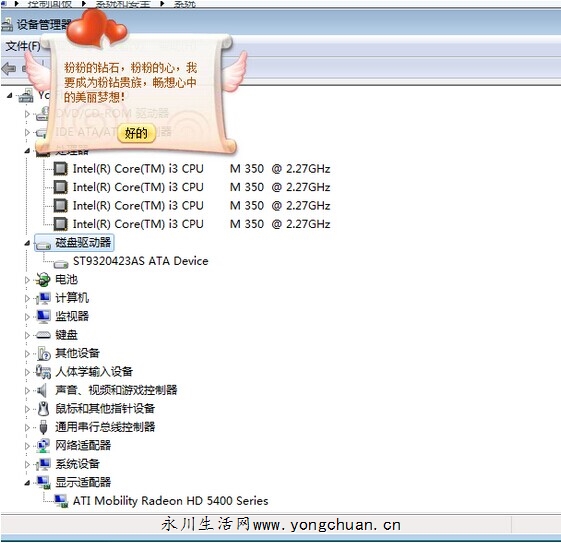Screen dimensions: 561x543
Task: Select the 电池 battery icon
Action: coord(43,280)
